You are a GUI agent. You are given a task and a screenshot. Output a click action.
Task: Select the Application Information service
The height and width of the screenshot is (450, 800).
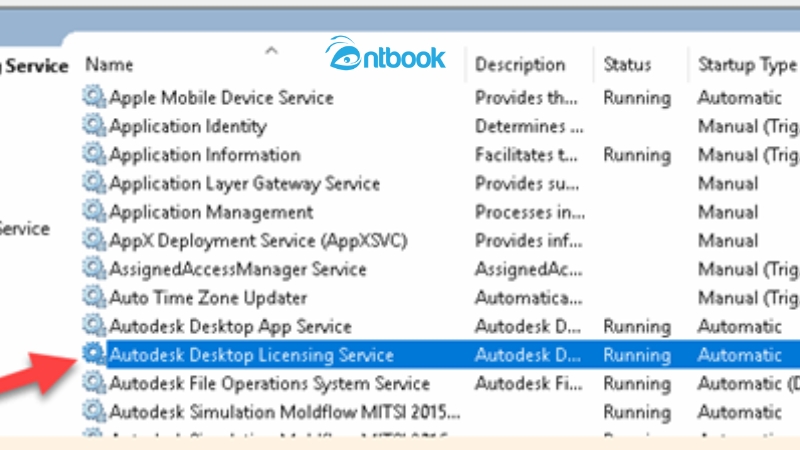point(205,155)
